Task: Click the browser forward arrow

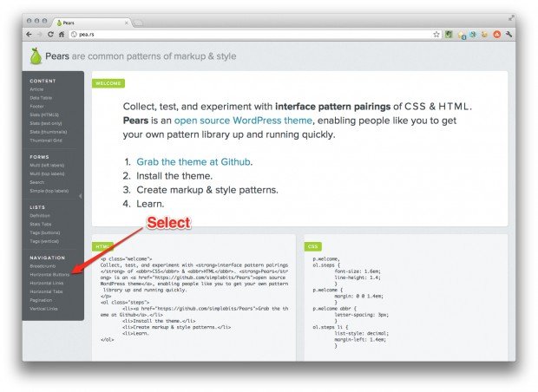Action: pyautogui.click(x=40, y=35)
